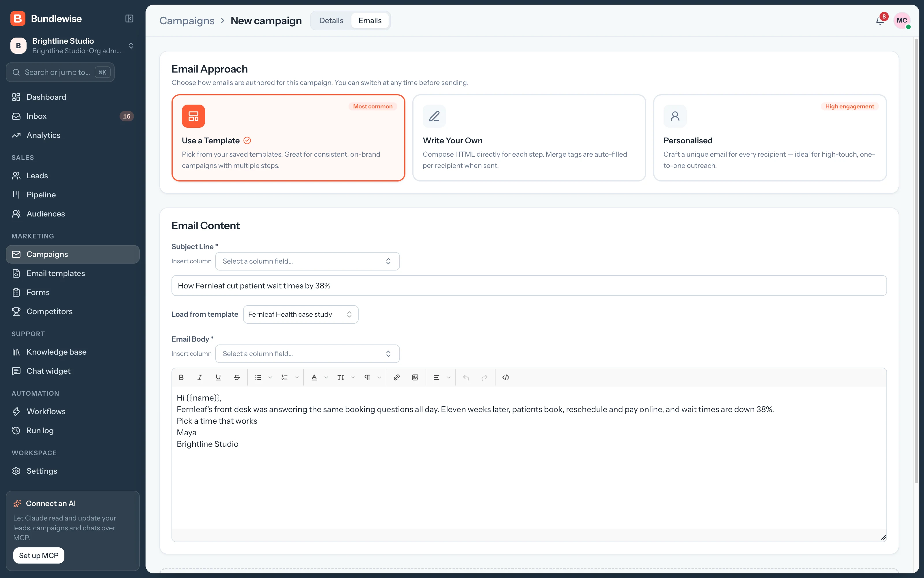Switch to HTML source code view
Screen dimensions: 924x578
click(x=506, y=377)
